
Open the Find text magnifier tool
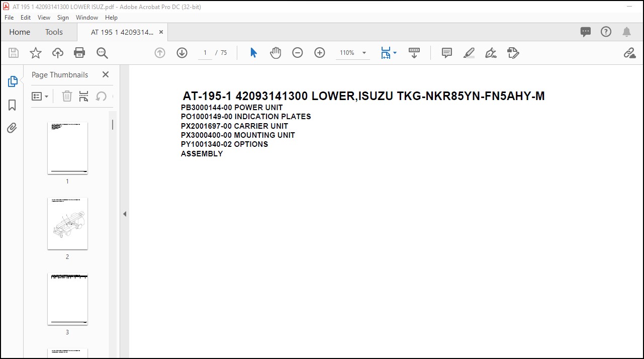[102, 53]
